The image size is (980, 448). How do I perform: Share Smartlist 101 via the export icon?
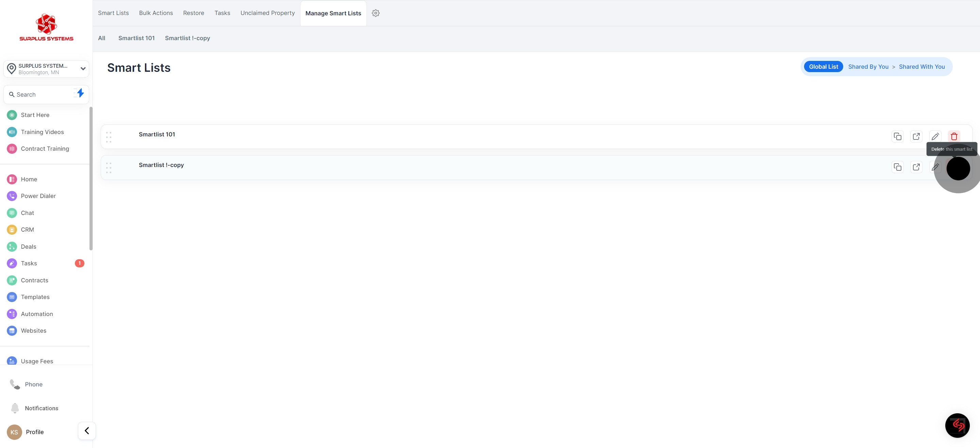(916, 136)
